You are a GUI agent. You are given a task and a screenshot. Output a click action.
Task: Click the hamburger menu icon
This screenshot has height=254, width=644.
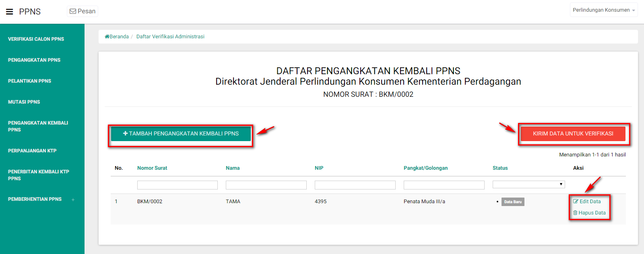pos(10,12)
